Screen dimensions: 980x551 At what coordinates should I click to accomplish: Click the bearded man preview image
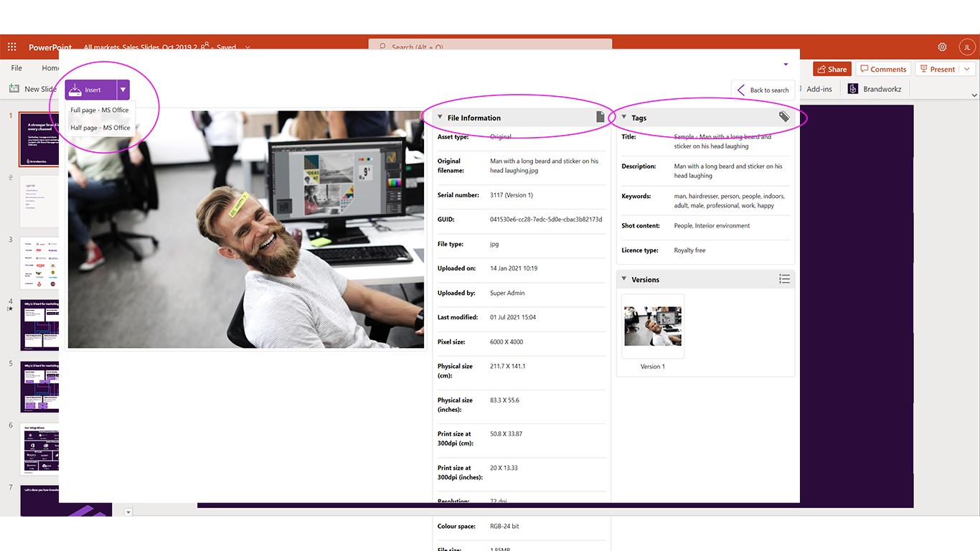(246, 229)
